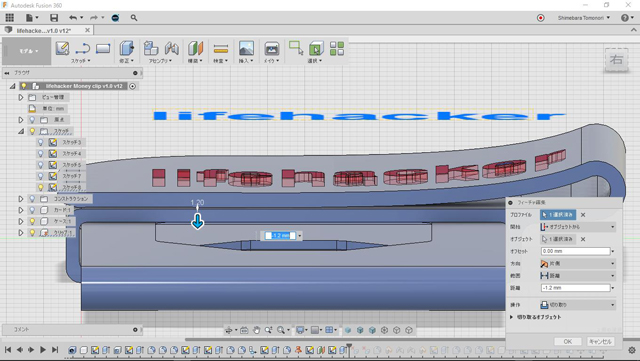Click the Look At icon in navigation bar

[244, 330]
